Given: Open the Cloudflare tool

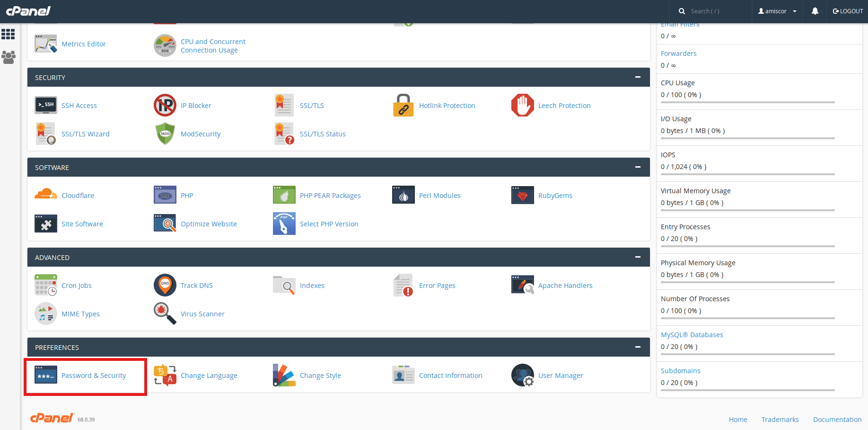Looking at the screenshot, I should pyautogui.click(x=78, y=195).
